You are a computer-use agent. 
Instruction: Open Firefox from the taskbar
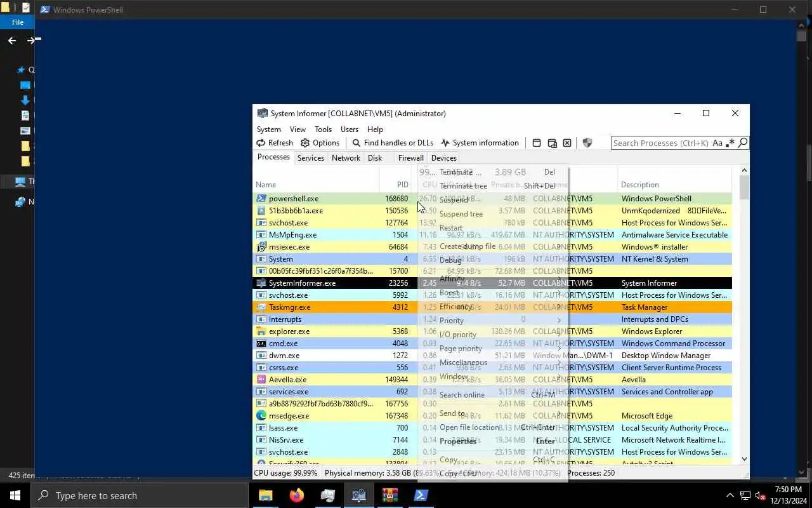pyautogui.click(x=297, y=495)
